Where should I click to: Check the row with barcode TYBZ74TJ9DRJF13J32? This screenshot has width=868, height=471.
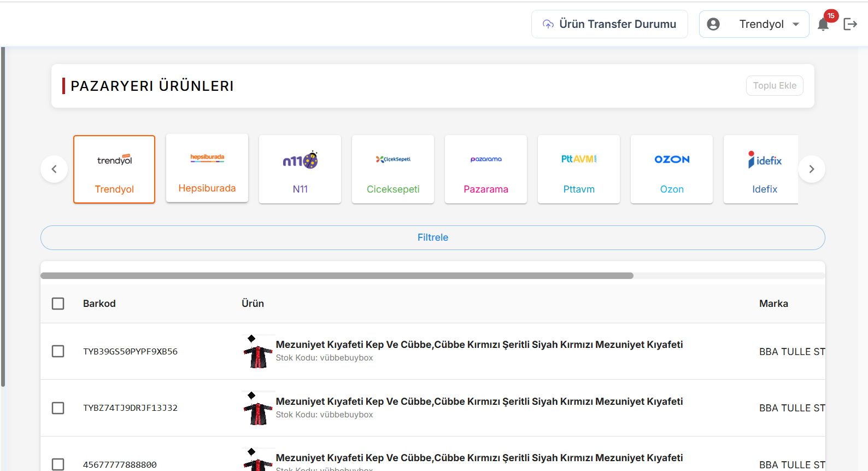[x=58, y=408]
